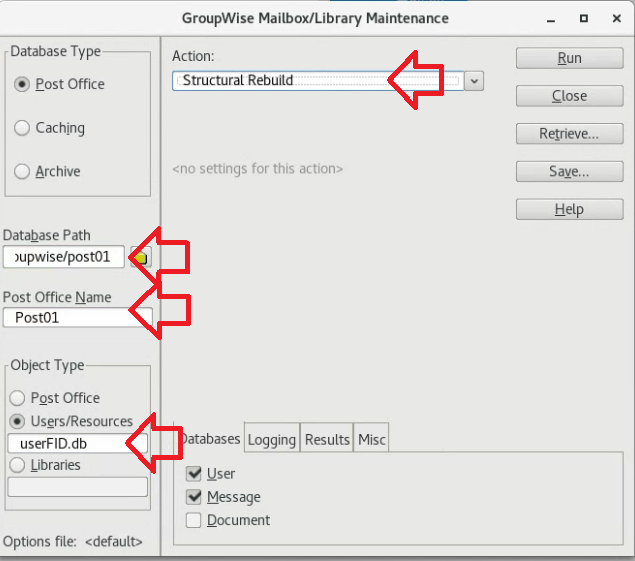Viewport: 635px width, 561px height.
Task: Click the browse folder icon beside Database Path
Action: pyautogui.click(x=141, y=257)
